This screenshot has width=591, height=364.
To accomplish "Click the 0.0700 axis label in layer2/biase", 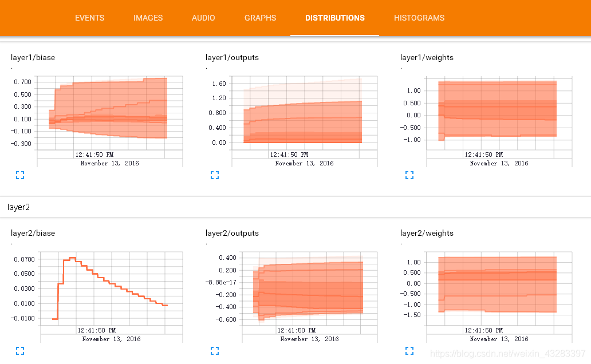I will click(24, 259).
